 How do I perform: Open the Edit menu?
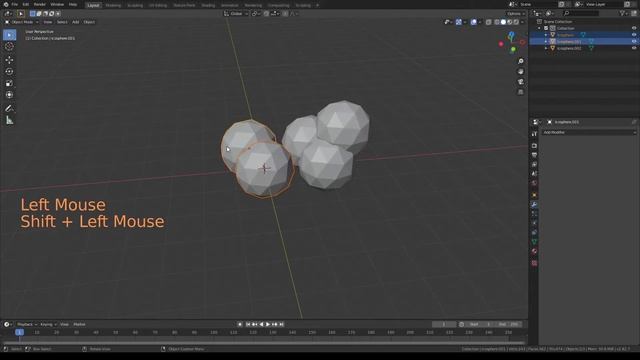click(x=26, y=4)
